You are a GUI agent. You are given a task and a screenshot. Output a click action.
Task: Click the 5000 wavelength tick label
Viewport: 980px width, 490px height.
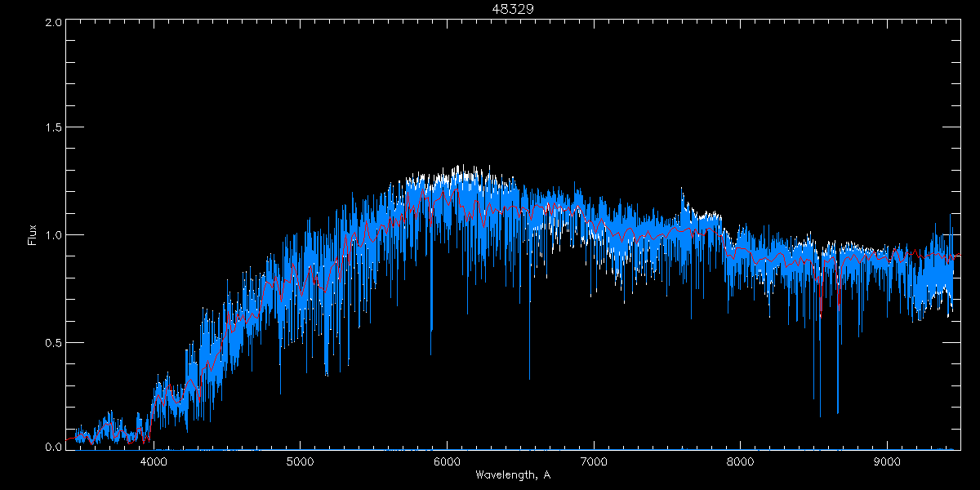pyautogui.click(x=300, y=461)
